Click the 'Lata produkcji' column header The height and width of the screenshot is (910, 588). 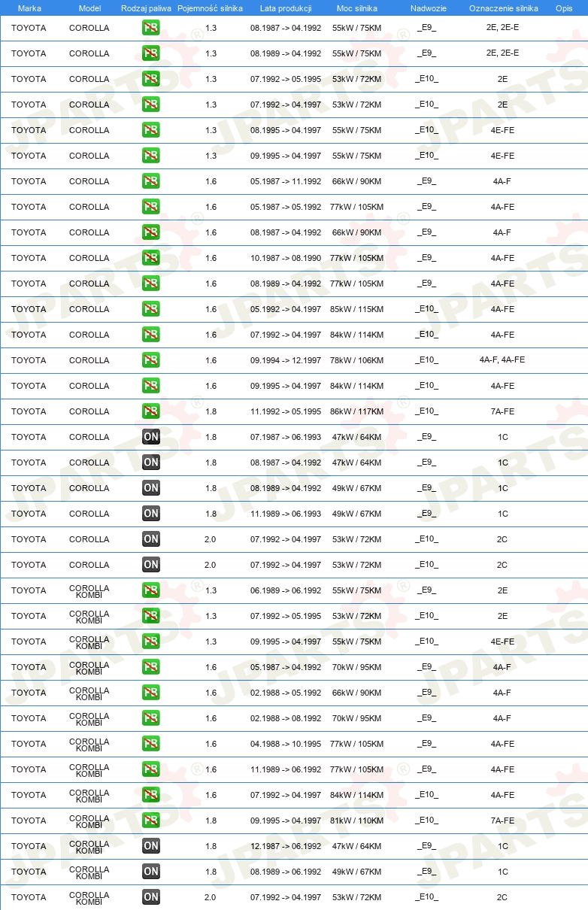point(286,8)
